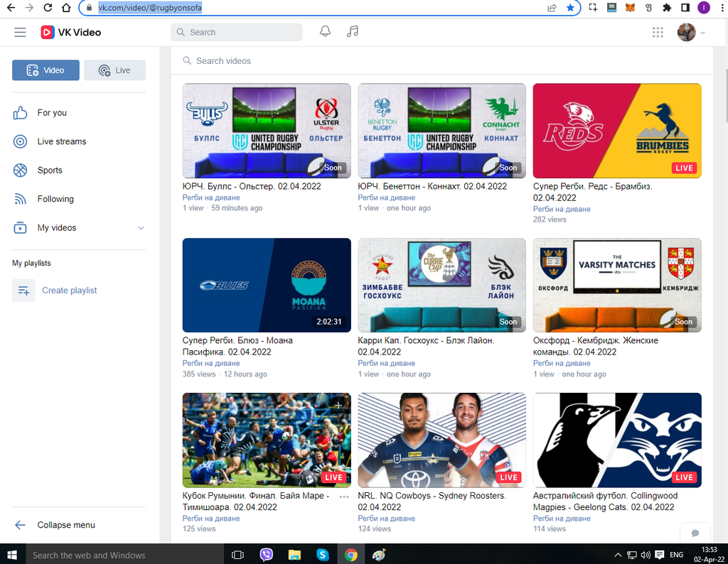Open title ЮРЧ. Бенеттон - Коннахт. 02.04.2022
Image resolution: width=728 pixels, height=564 pixels.
pos(432,186)
